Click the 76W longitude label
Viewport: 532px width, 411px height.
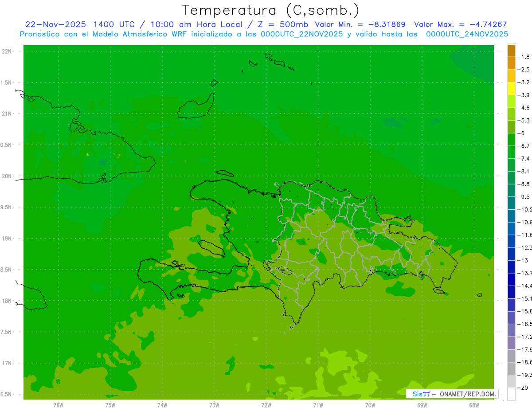click(x=58, y=405)
